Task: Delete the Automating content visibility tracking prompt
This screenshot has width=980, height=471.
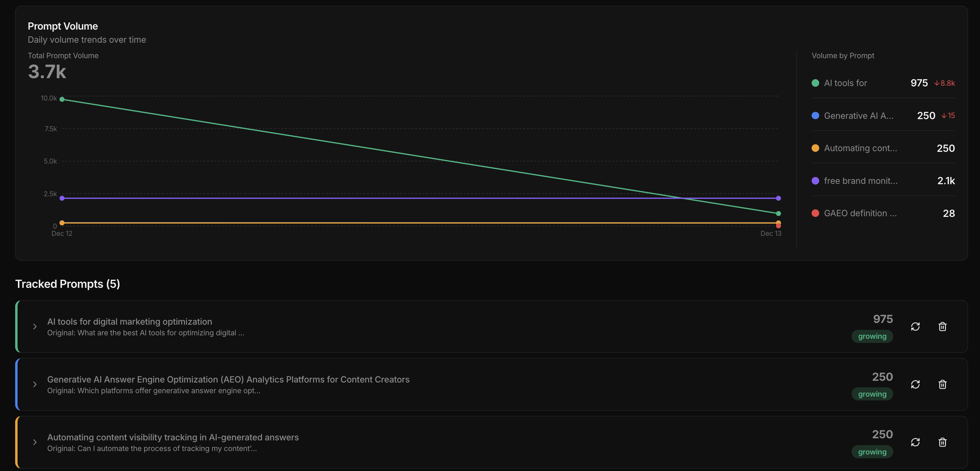Action: point(942,442)
